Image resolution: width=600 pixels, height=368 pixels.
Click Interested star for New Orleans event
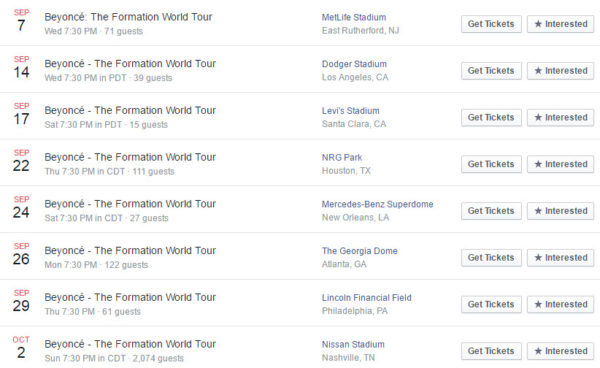pos(561,211)
